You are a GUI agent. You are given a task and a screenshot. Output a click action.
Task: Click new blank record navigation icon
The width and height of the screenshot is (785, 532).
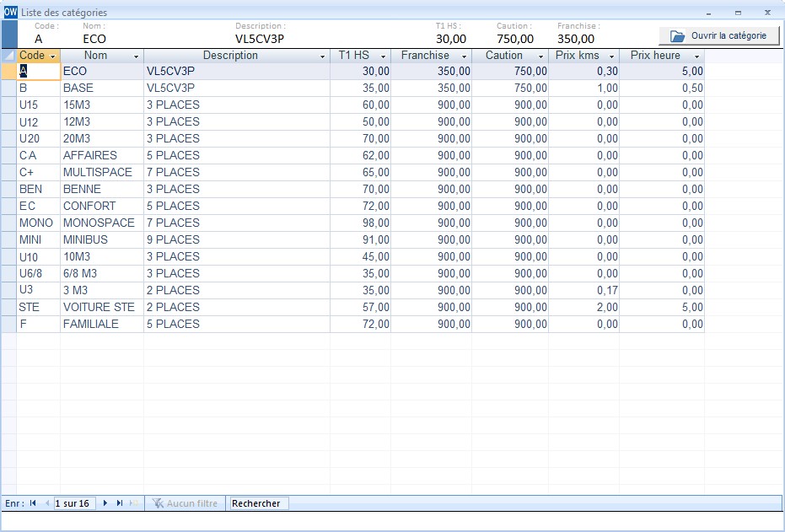tap(134, 503)
